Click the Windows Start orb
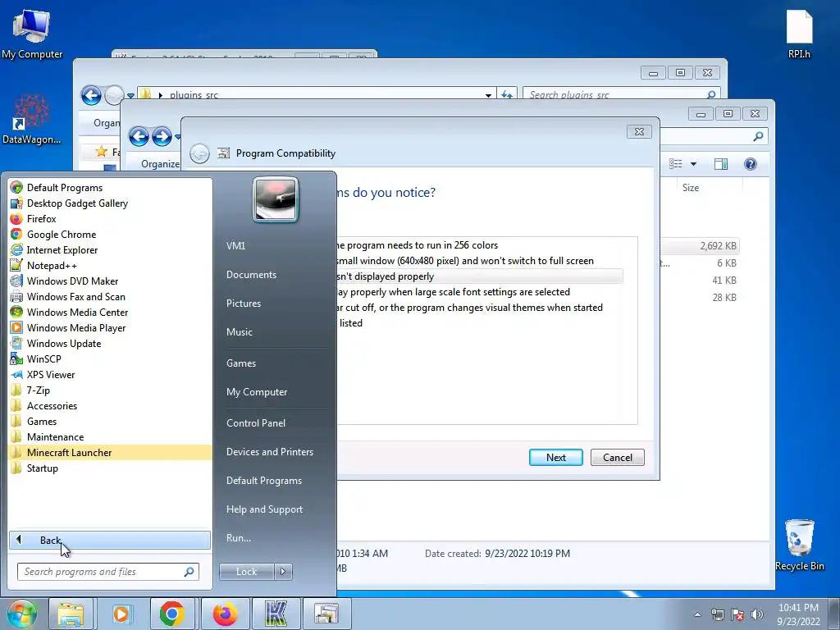This screenshot has height=630, width=840. point(21,614)
